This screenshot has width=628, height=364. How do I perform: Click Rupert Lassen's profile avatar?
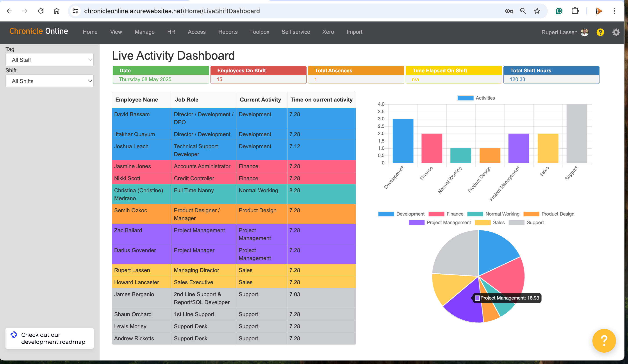[x=584, y=32]
